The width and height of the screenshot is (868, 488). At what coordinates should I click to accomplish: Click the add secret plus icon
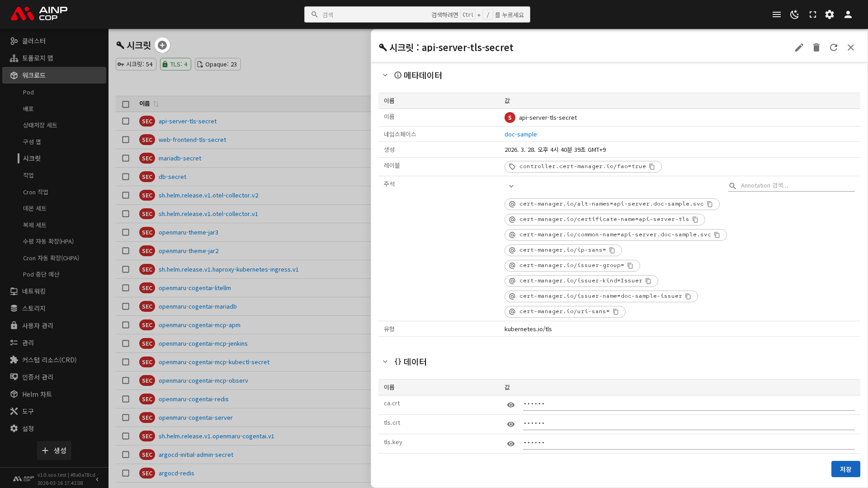(x=162, y=45)
